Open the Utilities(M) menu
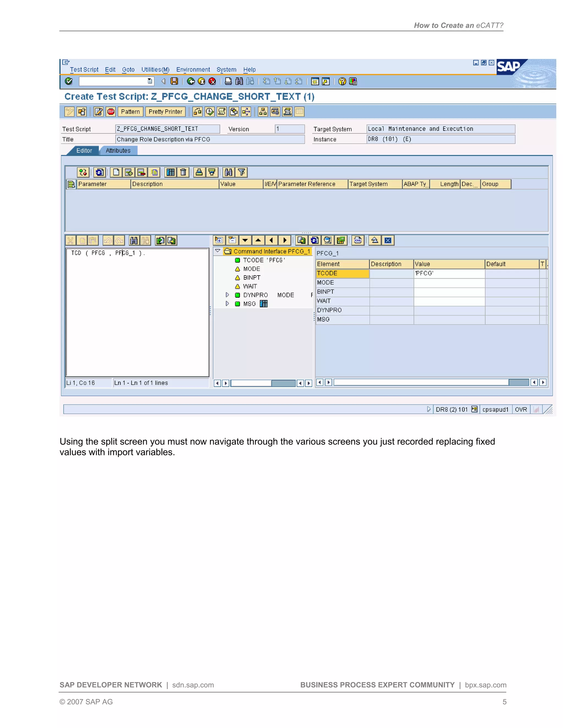This screenshot has height=728, width=563. tap(155, 70)
